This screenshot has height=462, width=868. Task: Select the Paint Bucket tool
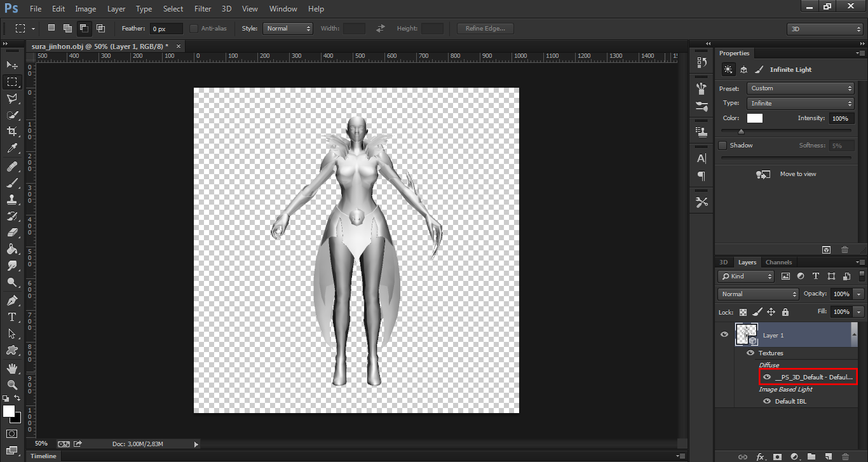point(12,249)
